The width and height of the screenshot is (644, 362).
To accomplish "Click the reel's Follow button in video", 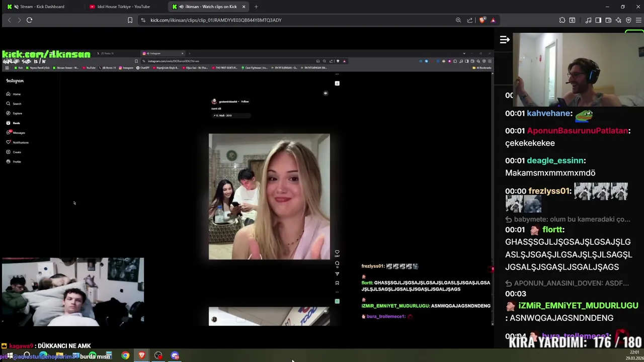I will click(x=245, y=102).
